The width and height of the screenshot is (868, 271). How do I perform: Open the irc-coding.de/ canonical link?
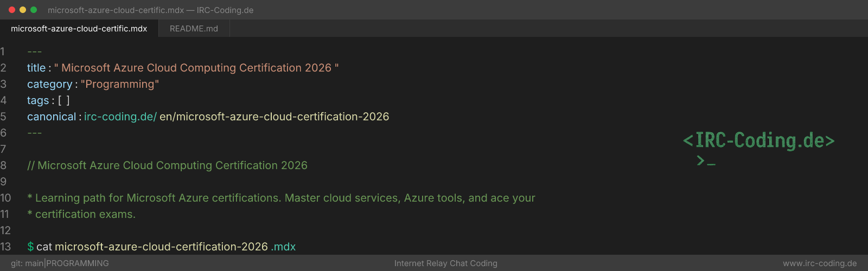coord(120,117)
